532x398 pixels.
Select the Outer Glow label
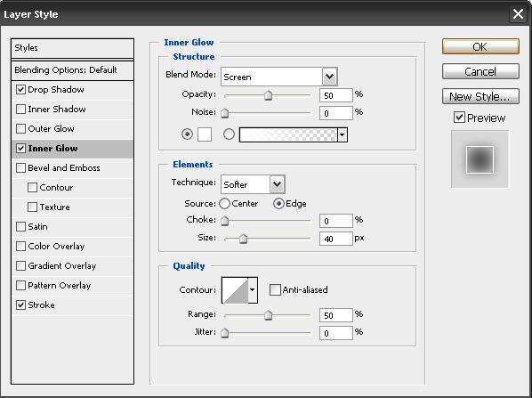pos(51,129)
